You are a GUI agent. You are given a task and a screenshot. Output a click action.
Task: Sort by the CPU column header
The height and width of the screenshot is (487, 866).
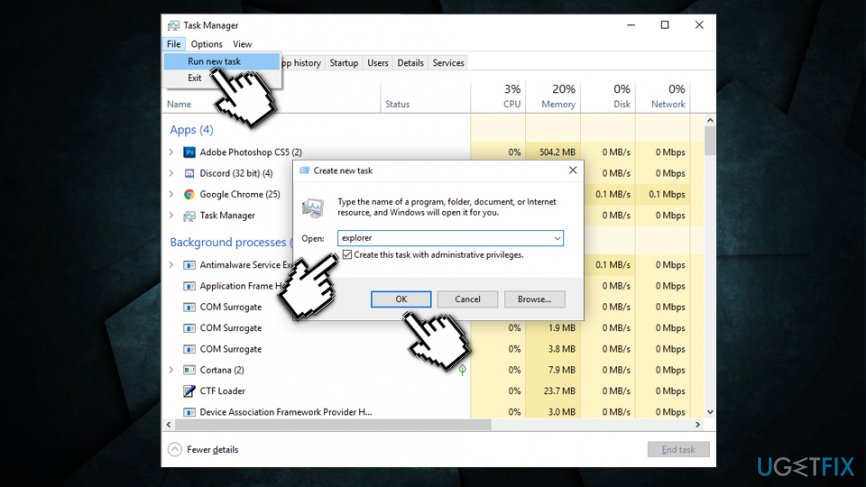498,96
